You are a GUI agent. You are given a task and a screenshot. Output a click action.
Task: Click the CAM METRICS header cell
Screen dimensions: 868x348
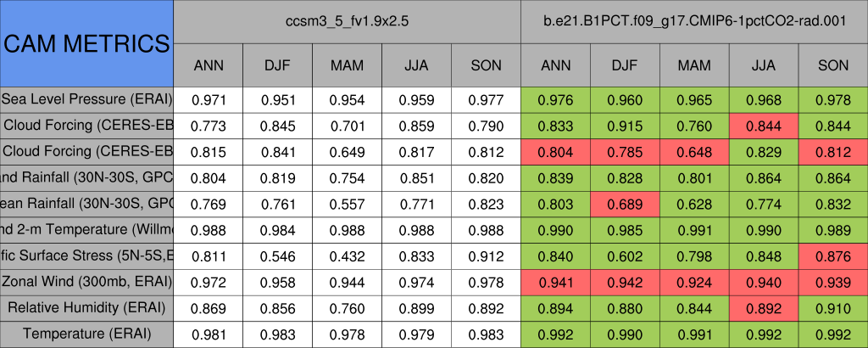(x=86, y=43)
